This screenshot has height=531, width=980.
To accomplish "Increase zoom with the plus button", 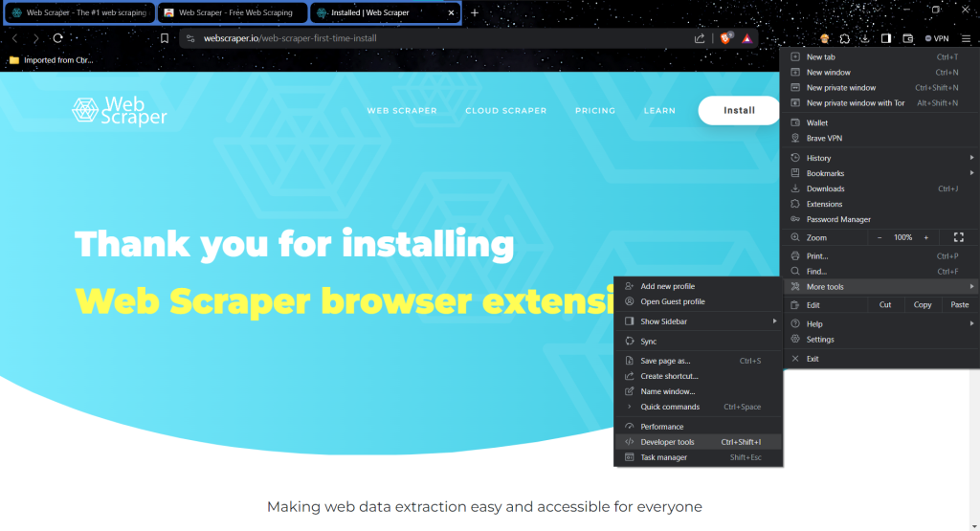I will click(x=926, y=237).
